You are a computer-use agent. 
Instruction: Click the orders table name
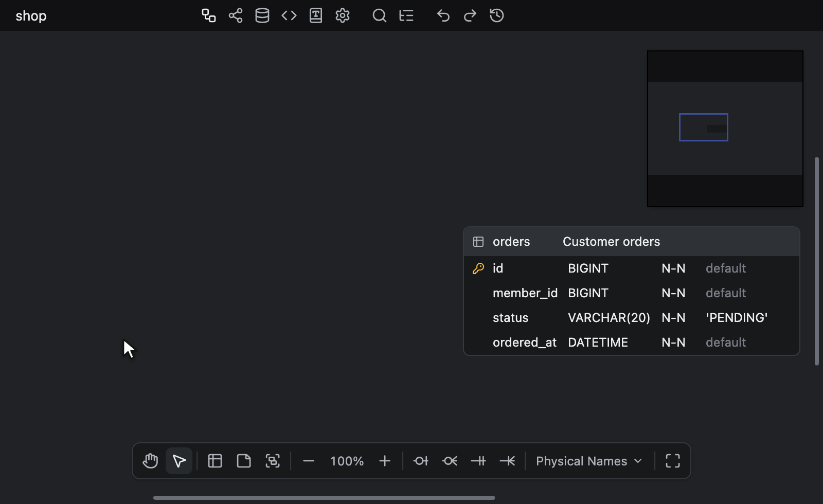(511, 242)
